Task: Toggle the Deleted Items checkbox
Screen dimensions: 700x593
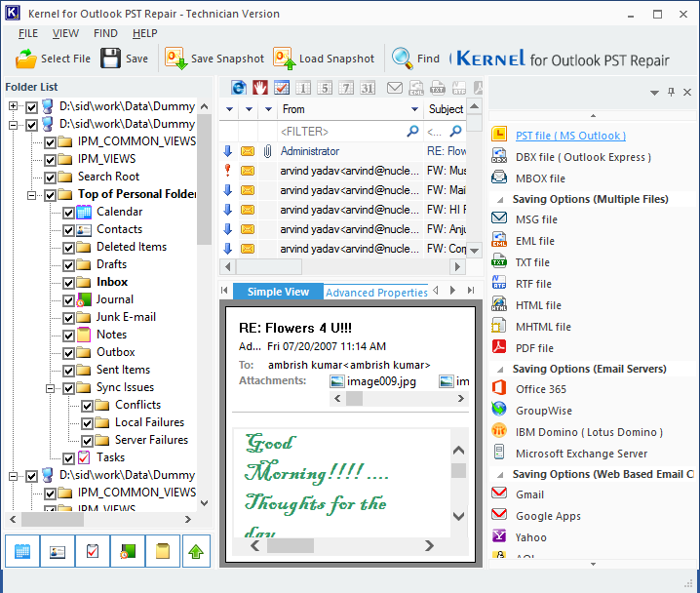Action: (x=68, y=248)
